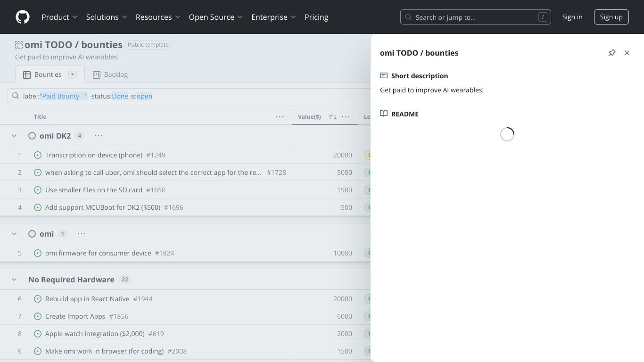This screenshot has width=644, height=362.
Task: Expand the Enterprise menu
Action: [273, 17]
